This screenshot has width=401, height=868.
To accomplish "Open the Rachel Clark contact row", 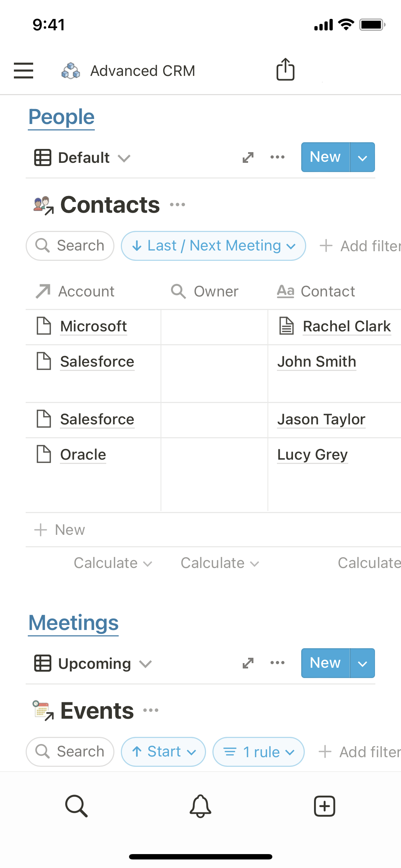I will [x=346, y=326].
